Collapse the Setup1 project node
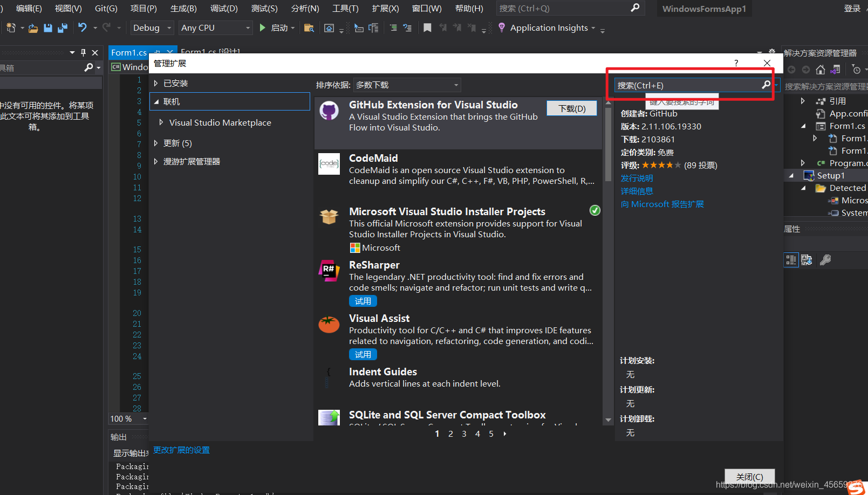 point(791,175)
